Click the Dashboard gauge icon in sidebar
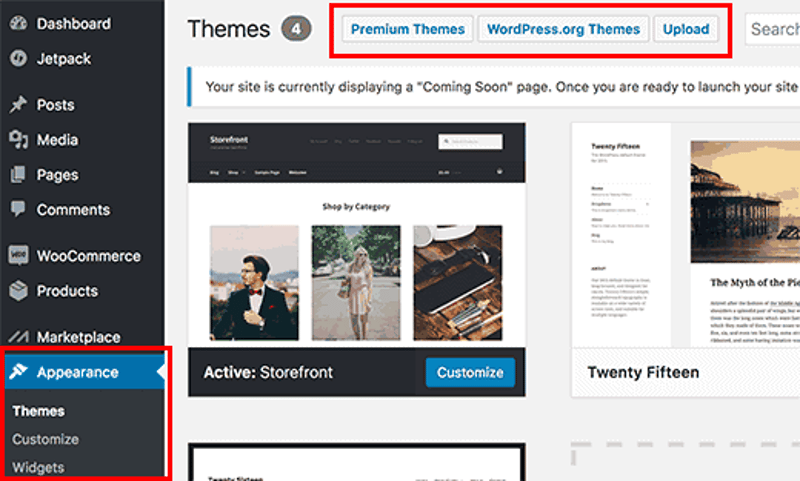This screenshot has height=481, width=800. coord(18,23)
